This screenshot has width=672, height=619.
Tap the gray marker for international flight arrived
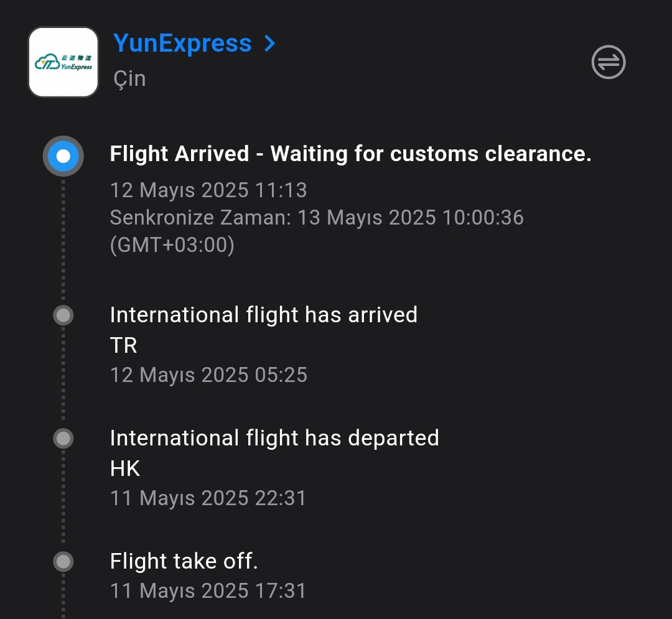(63, 315)
